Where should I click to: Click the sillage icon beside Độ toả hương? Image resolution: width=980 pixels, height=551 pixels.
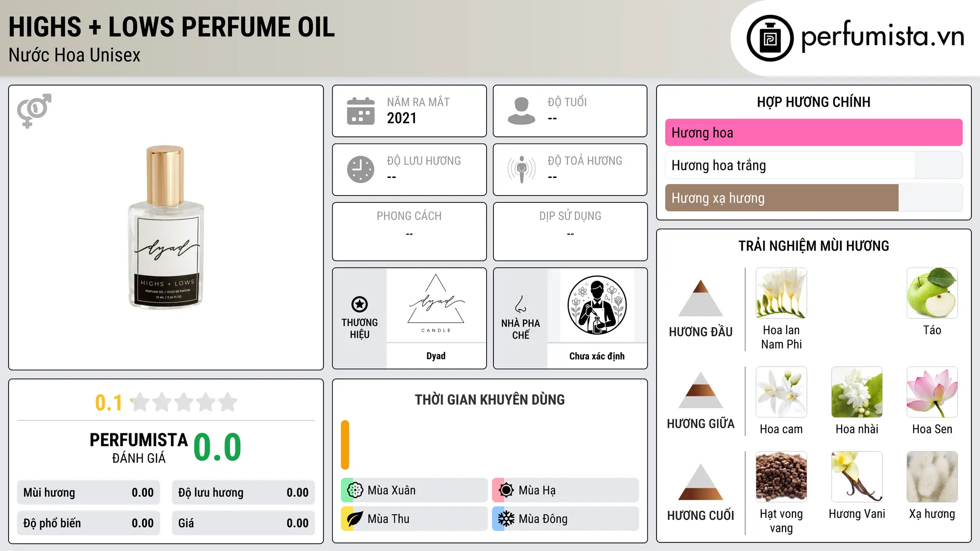click(522, 169)
